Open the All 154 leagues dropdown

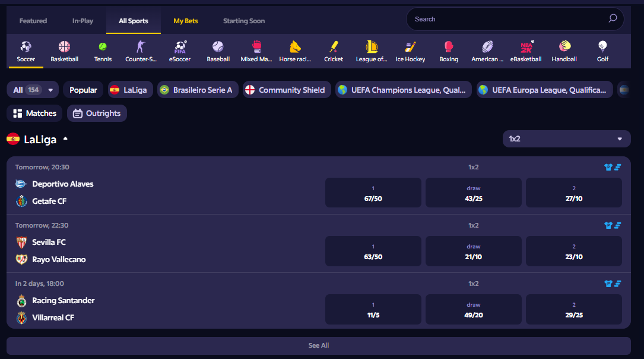pyautogui.click(x=33, y=90)
